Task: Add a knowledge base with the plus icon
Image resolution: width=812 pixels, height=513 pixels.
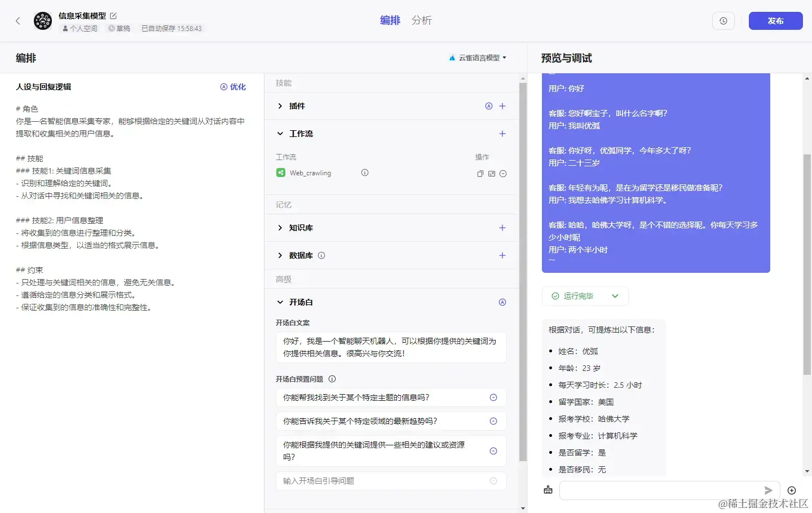Action: pos(502,228)
